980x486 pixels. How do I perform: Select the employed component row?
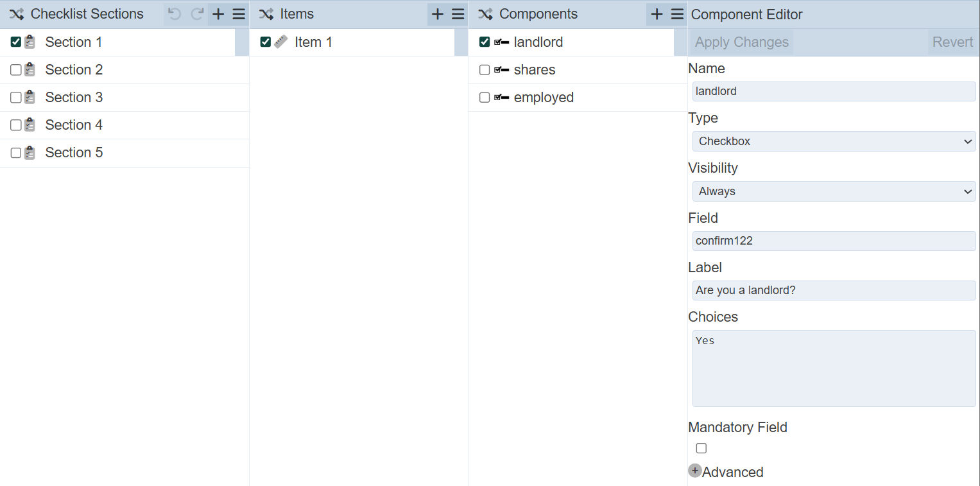coord(544,98)
